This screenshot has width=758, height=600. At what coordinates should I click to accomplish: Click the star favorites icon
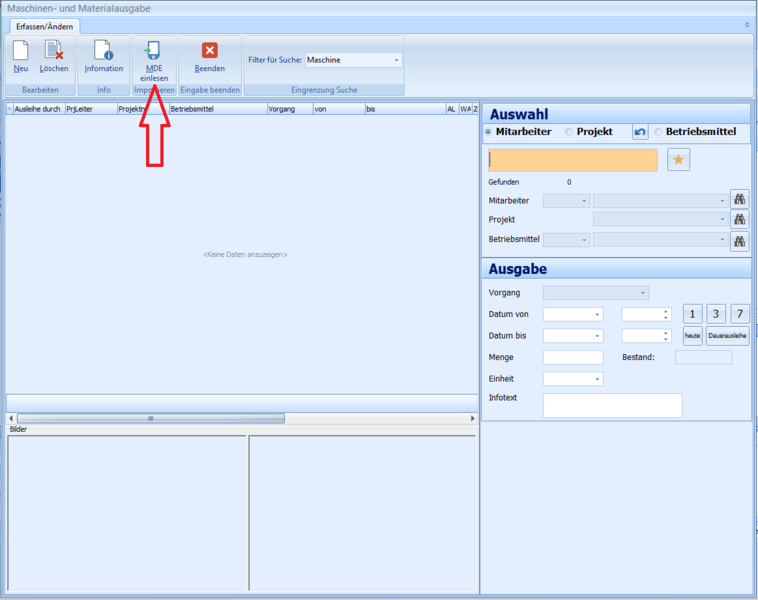pos(678,159)
